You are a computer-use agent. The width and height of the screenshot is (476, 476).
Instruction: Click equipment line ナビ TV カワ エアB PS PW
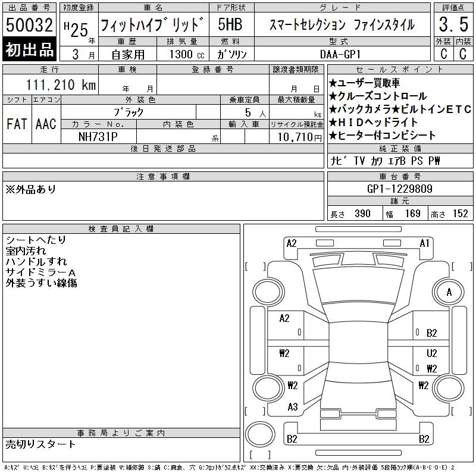pyautogui.click(x=385, y=161)
